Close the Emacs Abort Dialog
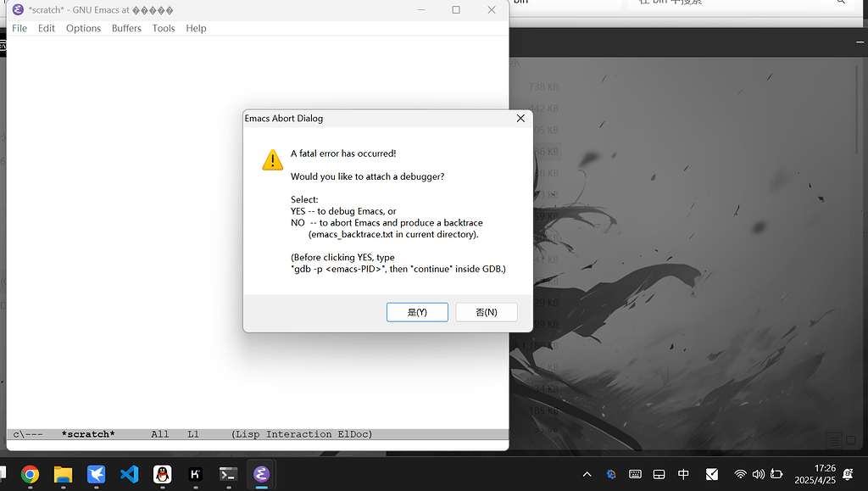This screenshot has height=491, width=868. [520, 119]
